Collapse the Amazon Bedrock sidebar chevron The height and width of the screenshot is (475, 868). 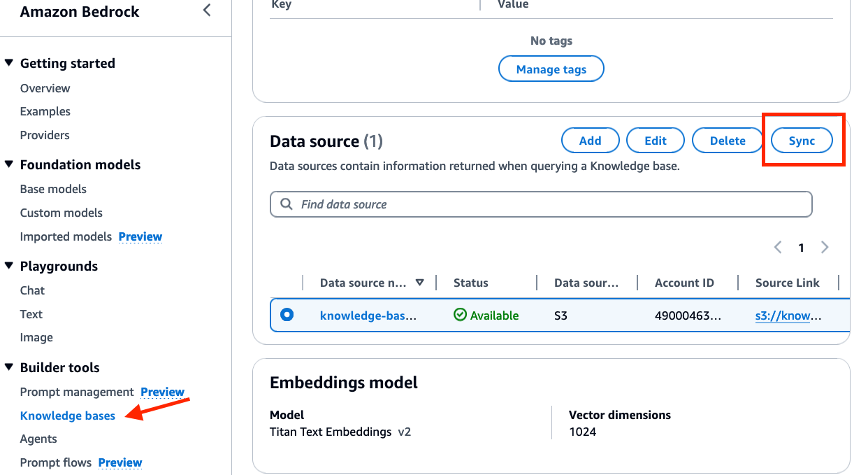[x=207, y=10]
